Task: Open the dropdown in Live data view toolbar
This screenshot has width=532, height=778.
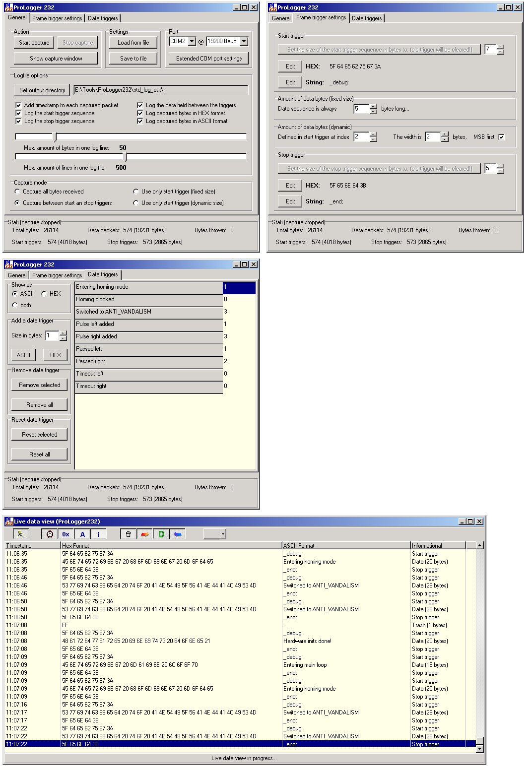Action: 223,534
